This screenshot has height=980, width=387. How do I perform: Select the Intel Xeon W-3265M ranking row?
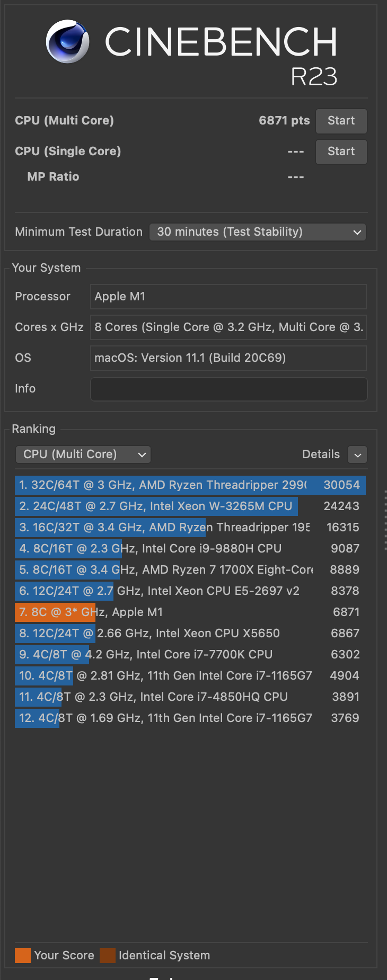[x=190, y=506]
